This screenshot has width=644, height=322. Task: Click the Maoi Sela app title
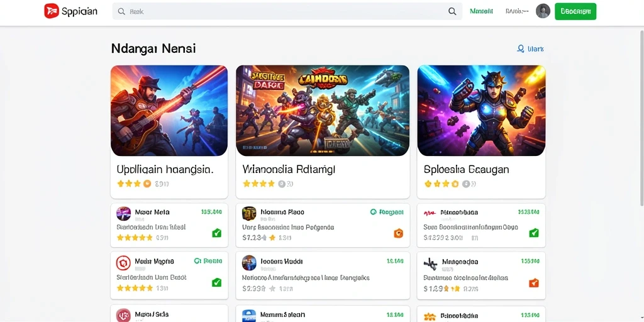point(152,314)
